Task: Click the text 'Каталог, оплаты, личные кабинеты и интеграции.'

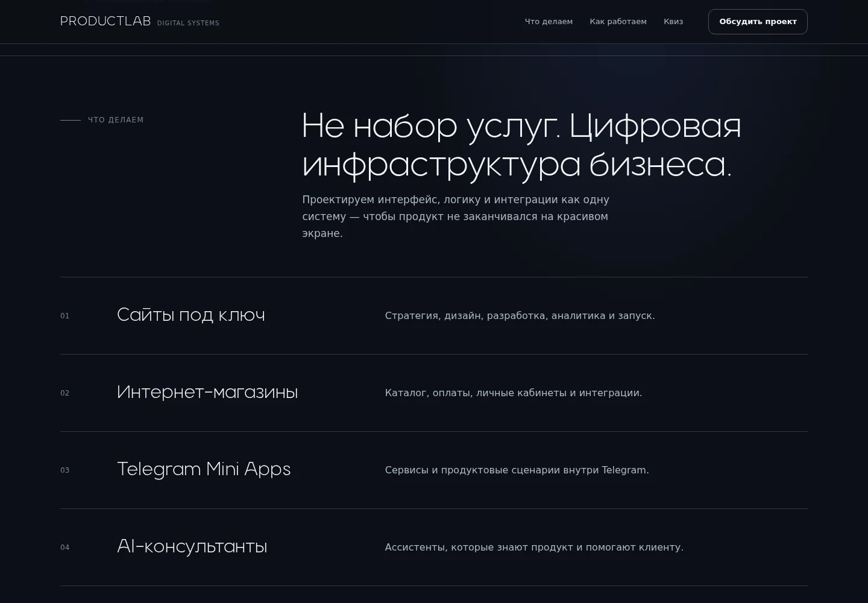Action: pyautogui.click(x=514, y=393)
